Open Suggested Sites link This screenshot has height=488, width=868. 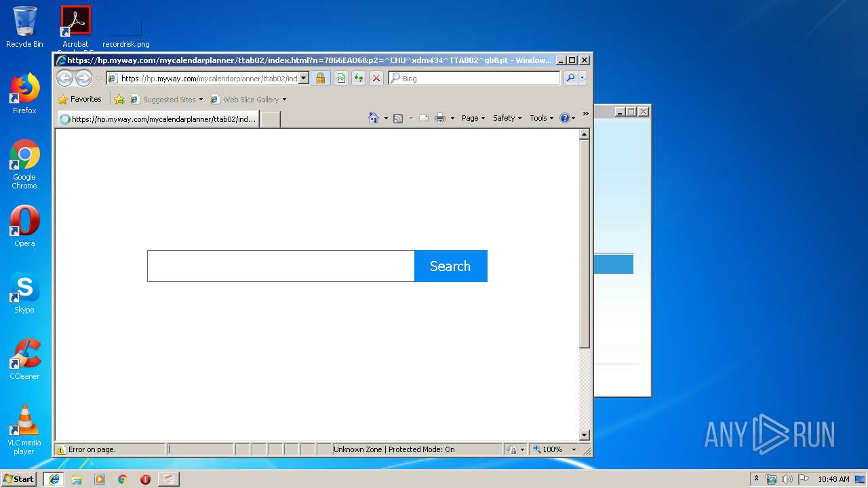pos(165,99)
